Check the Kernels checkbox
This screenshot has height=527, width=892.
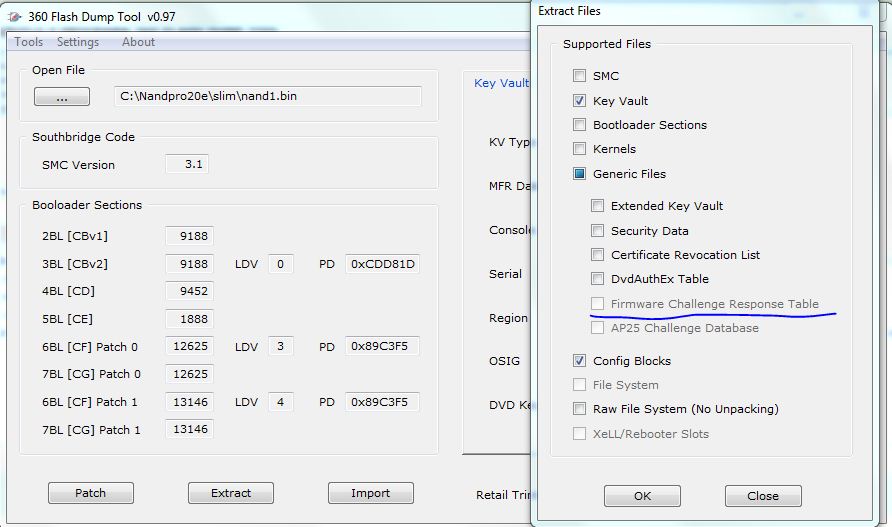point(579,149)
